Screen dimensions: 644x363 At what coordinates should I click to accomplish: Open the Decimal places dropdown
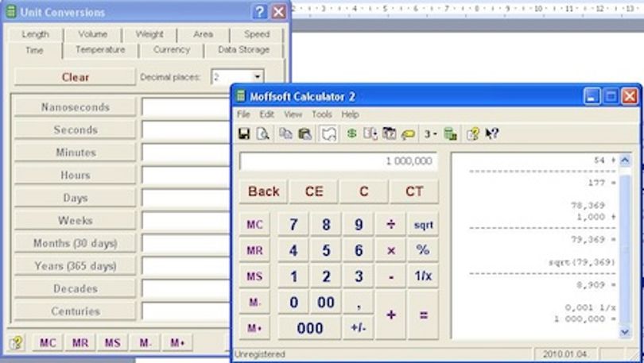258,77
